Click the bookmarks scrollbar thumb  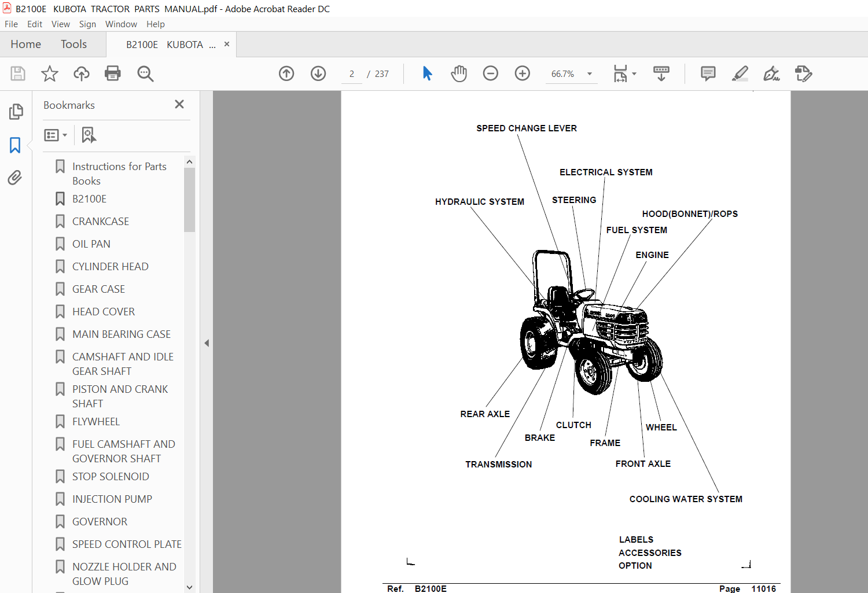pyautogui.click(x=189, y=200)
